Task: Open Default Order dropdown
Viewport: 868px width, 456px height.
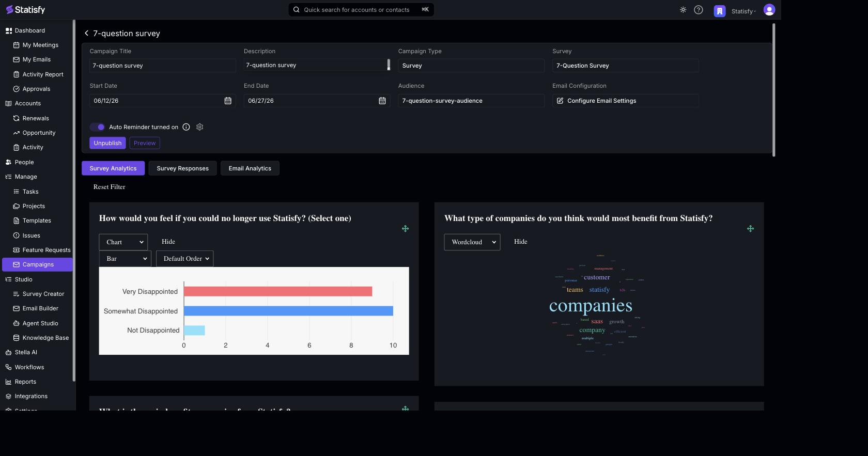Action: click(x=185, y=259)
